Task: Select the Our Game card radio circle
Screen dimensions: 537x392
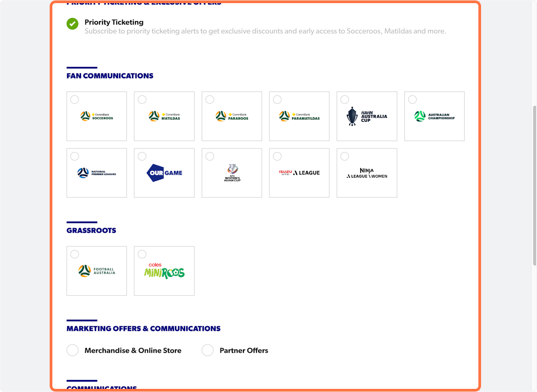Action: (142, 156)
